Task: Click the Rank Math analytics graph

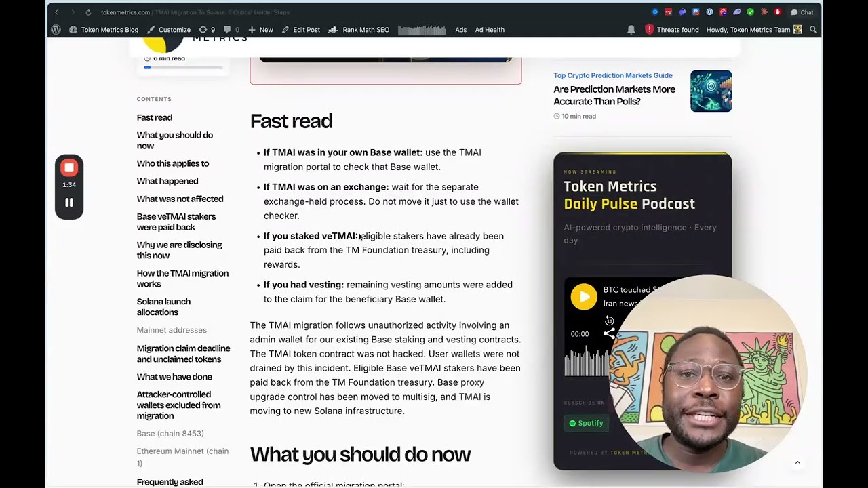Action: coord(421,30)
